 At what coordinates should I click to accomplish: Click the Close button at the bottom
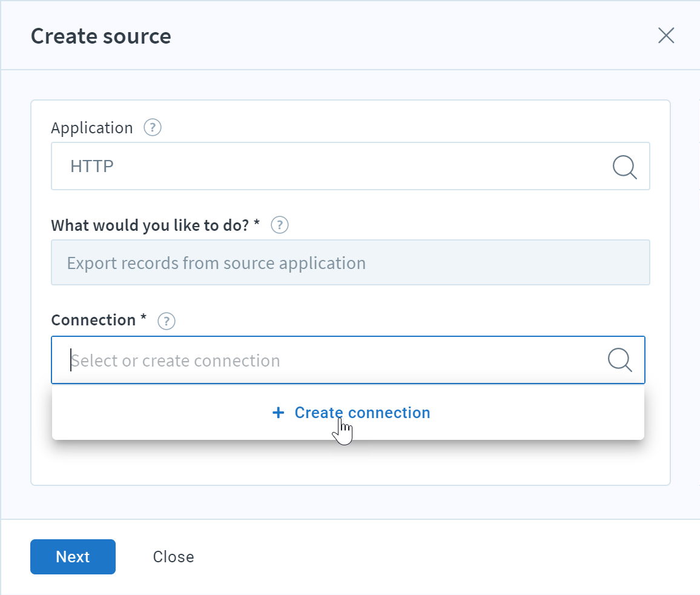point(173,557)
